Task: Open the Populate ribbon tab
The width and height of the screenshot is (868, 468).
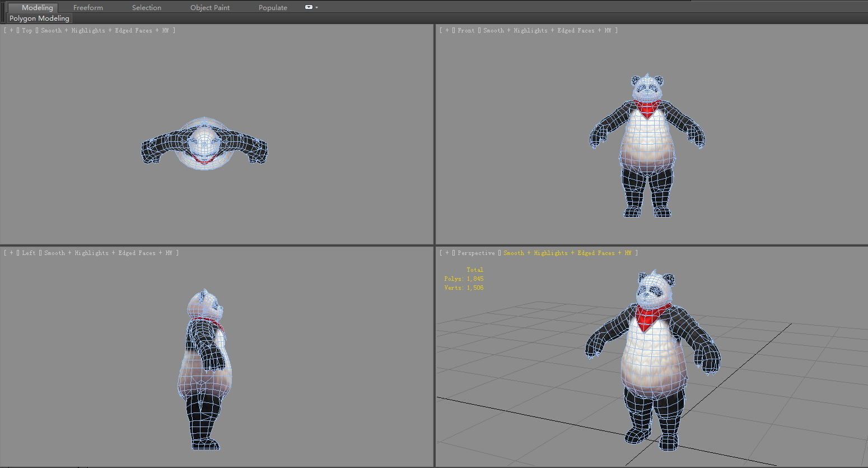Action: coord(273,7)
